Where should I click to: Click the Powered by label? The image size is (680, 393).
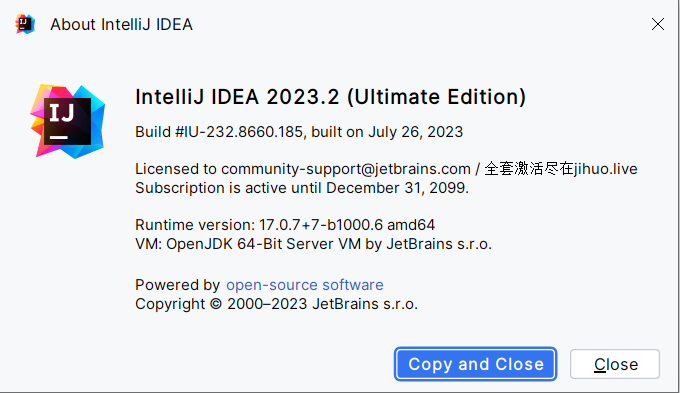click(x=177, y=285)
